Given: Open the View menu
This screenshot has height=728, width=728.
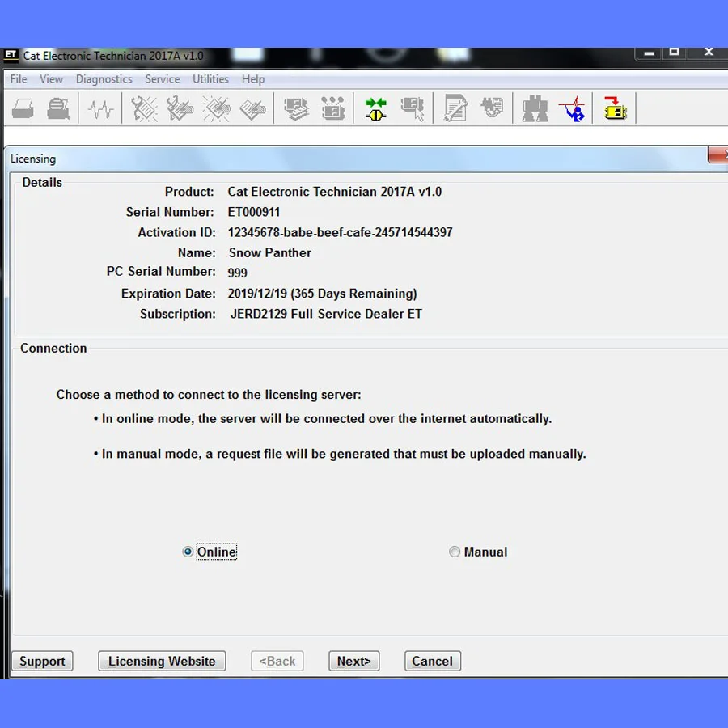Looking at the screenshot, I should (x=51, y=79).
